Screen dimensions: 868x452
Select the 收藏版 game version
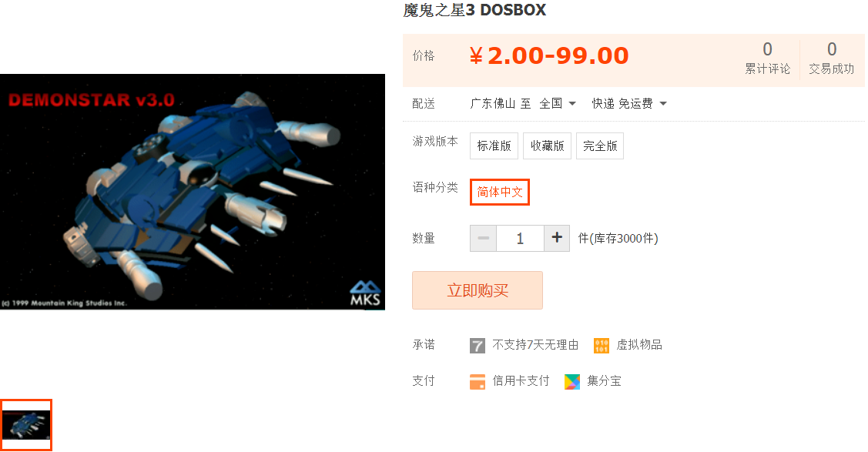pyautogui.click(x=547, y=146)
